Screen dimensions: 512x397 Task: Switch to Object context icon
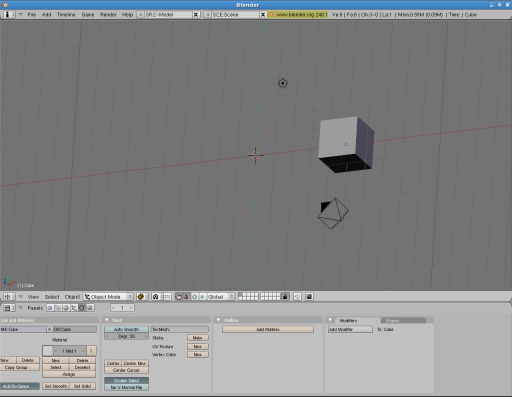point(74,308)
